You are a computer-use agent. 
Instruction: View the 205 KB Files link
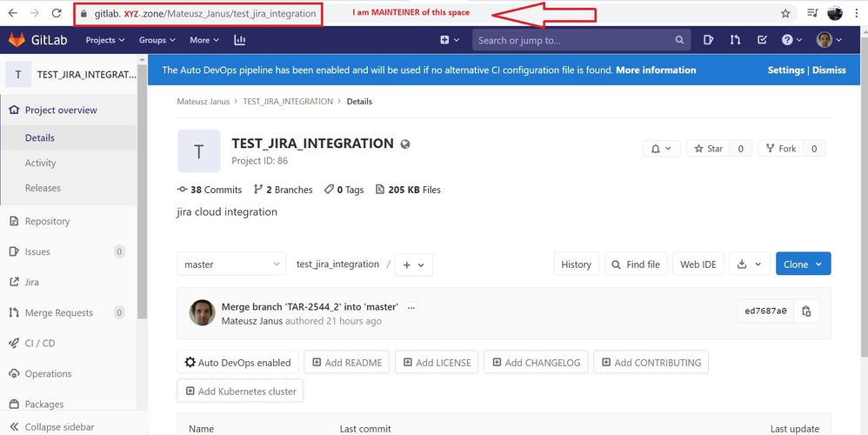click(x=408, y=190)
